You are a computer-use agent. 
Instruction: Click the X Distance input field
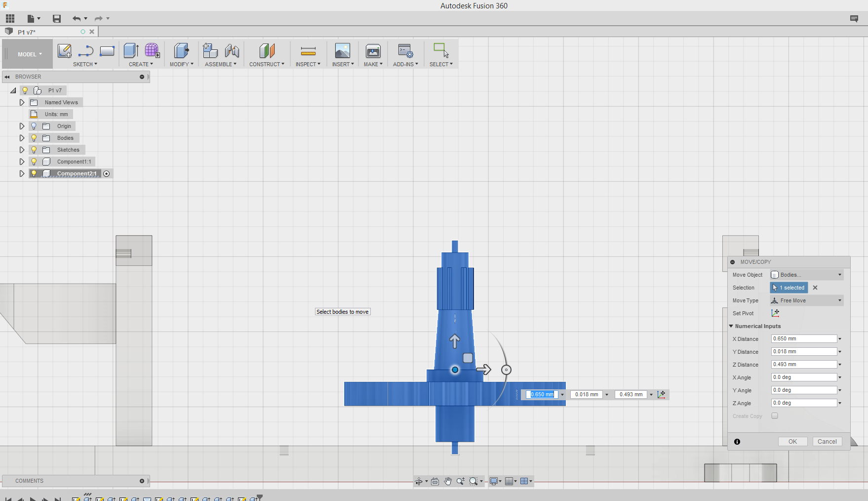(804, 339)
